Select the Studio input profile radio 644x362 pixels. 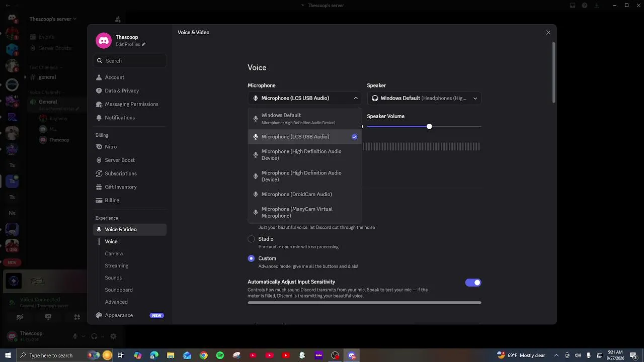[x=251, y=239]
